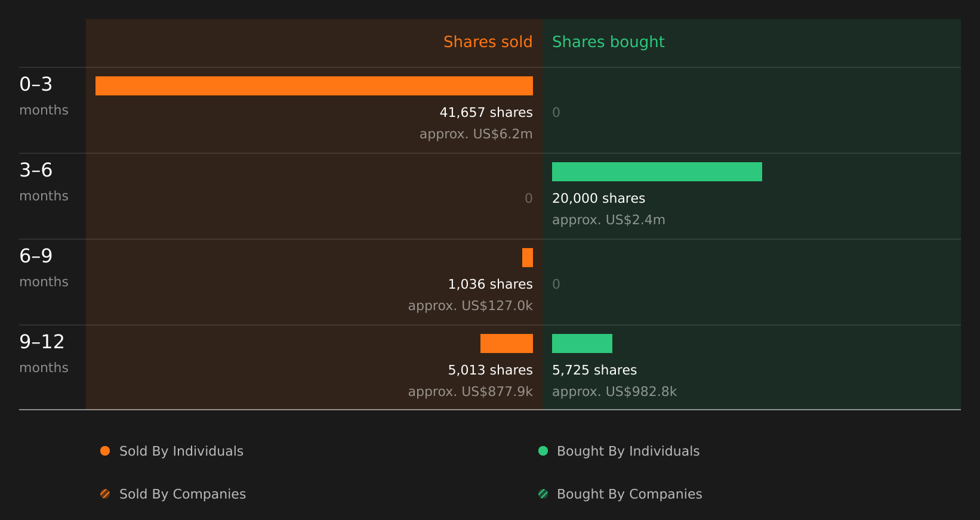Click the Shares bought column header
Viewport: 980px width, 520px height.
pos(608,42)
